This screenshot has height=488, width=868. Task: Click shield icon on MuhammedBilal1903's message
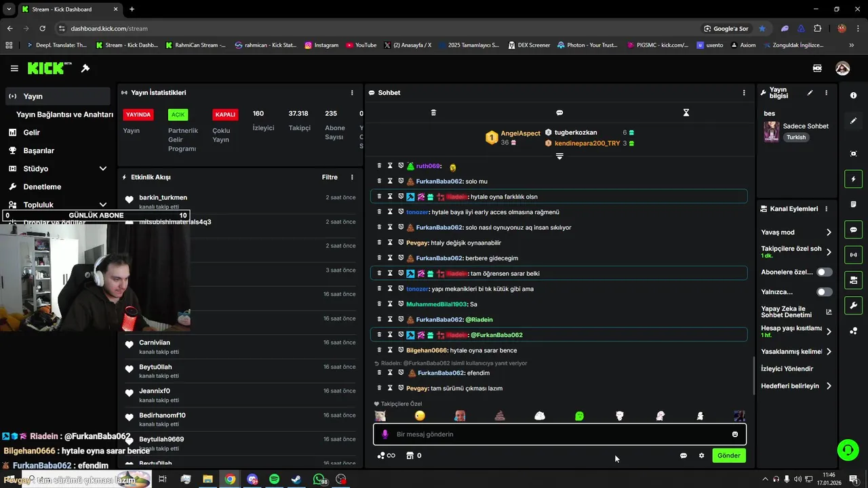401,304
